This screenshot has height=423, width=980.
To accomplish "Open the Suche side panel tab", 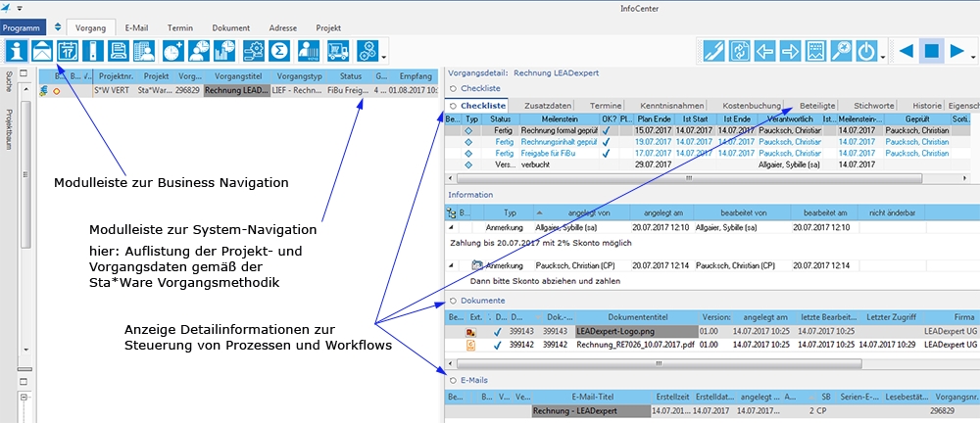I will click(9, 81).
